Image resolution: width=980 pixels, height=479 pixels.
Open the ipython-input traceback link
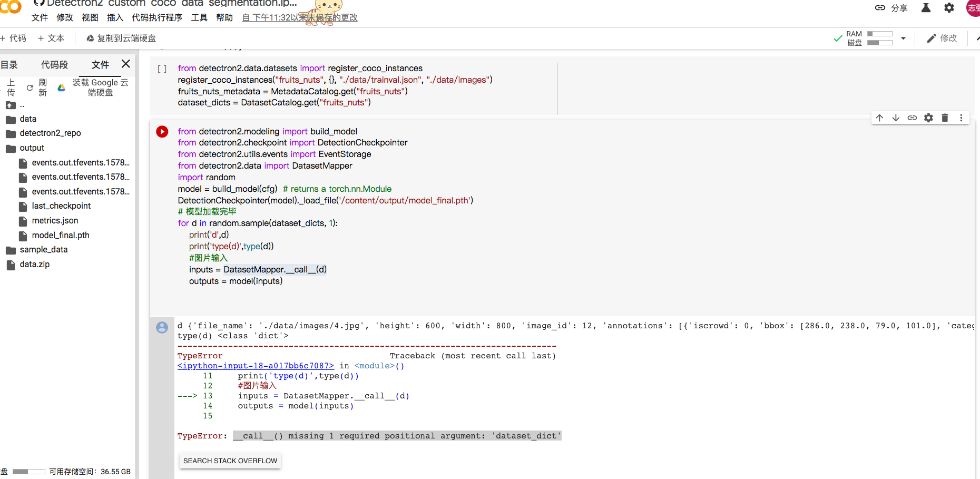[256, 366]
